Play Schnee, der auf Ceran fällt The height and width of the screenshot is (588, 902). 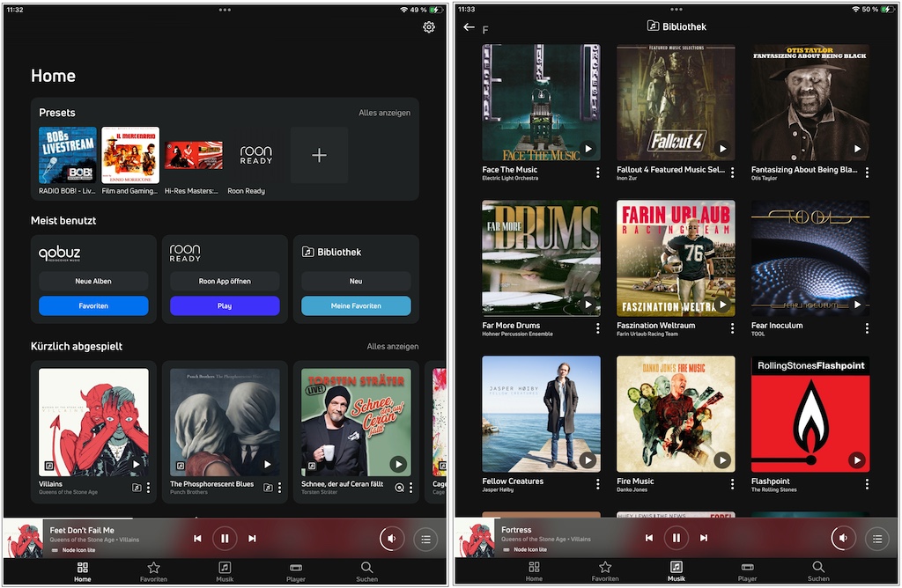pyautogui.click(x=398, y=464)
